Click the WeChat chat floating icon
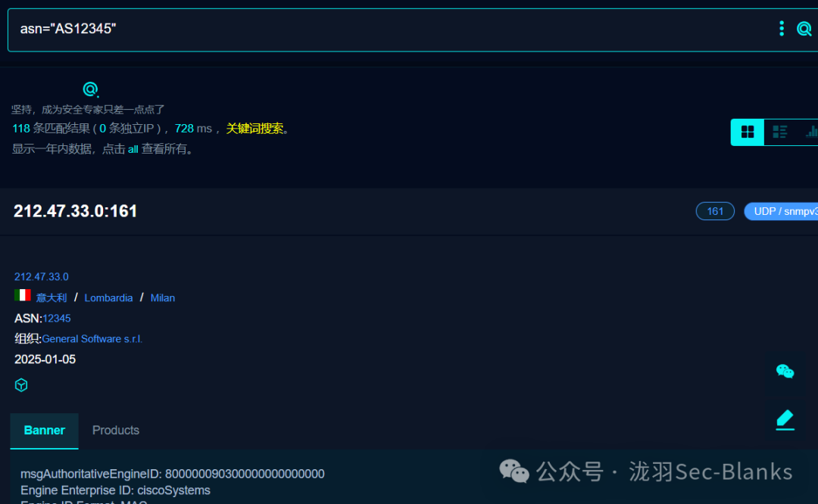The image size is (818, 504). pos(785,372)
